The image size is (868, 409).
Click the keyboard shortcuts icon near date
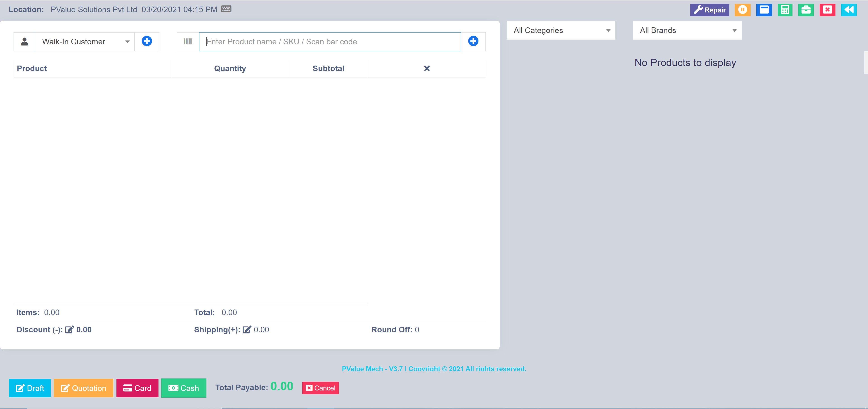pyautogui.click(x=226, y=9)
